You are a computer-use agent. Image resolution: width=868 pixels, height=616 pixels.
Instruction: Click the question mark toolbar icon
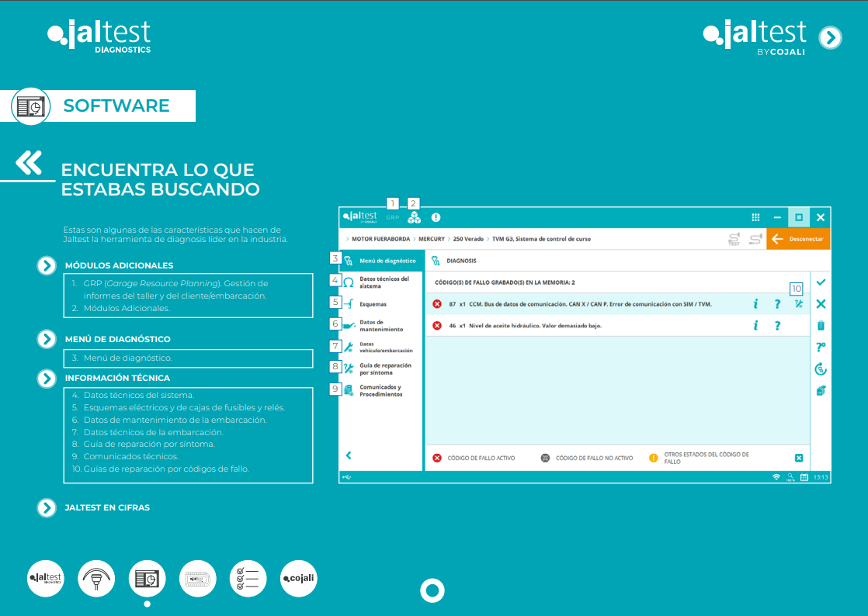click(821, 348)
